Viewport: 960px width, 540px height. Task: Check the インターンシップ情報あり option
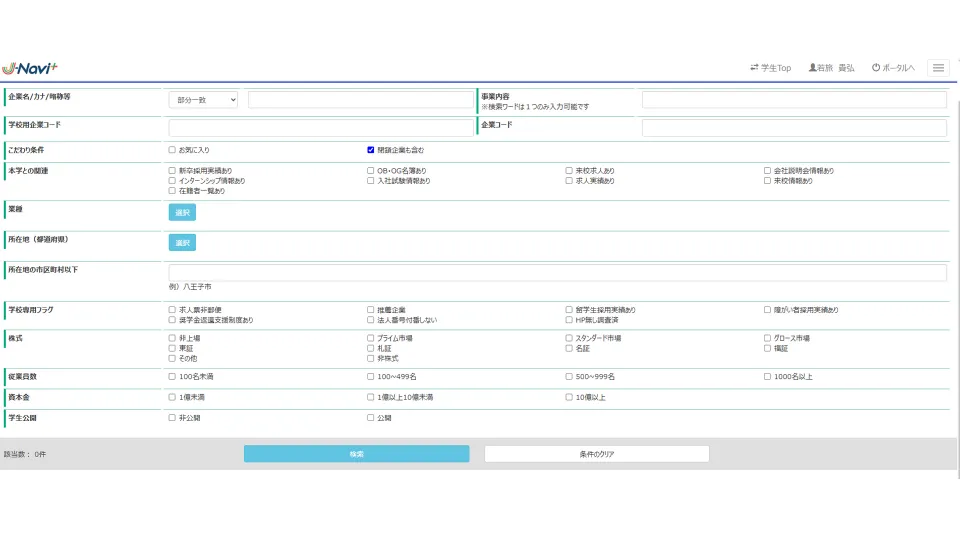172,181
